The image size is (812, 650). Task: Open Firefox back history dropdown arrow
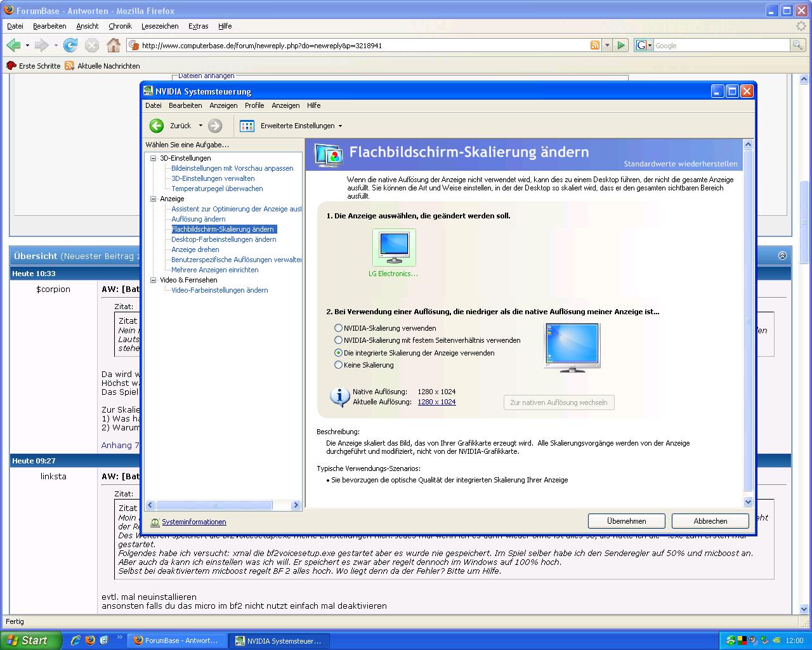point(27,46)
